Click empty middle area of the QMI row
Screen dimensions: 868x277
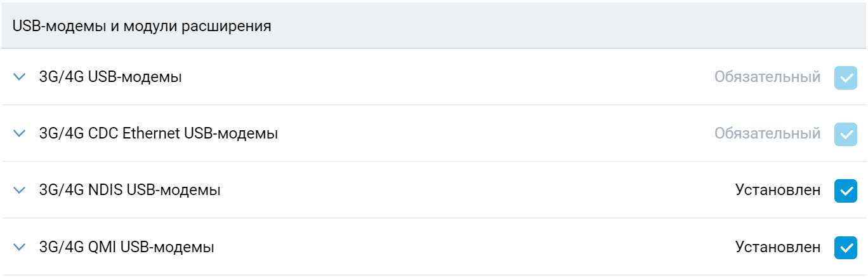(476, 247)
